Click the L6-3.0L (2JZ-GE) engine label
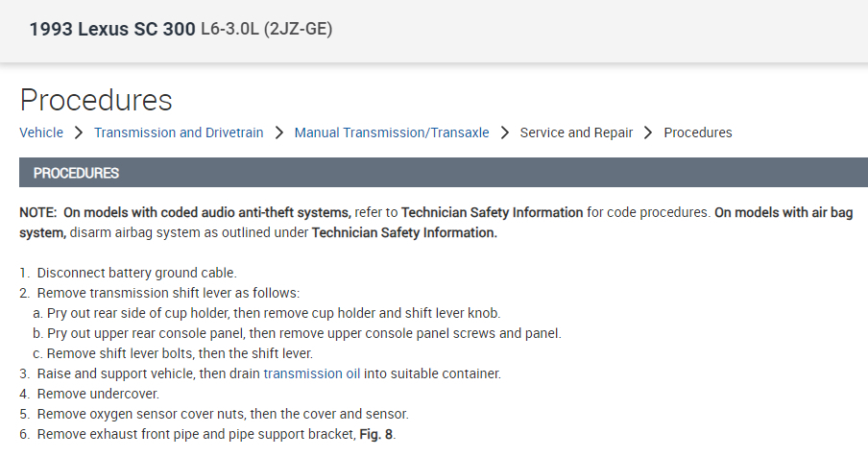The height and width of the screenshot is (457, 868). 267,30
